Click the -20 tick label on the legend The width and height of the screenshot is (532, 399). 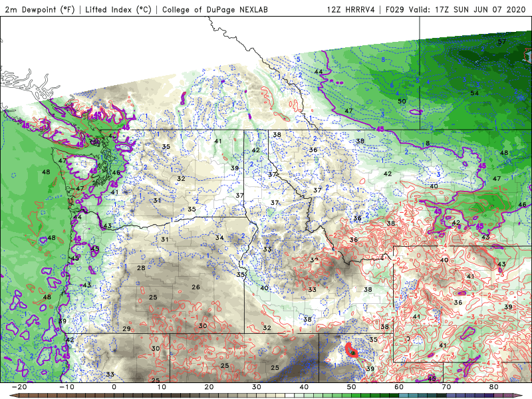(19, 387)
